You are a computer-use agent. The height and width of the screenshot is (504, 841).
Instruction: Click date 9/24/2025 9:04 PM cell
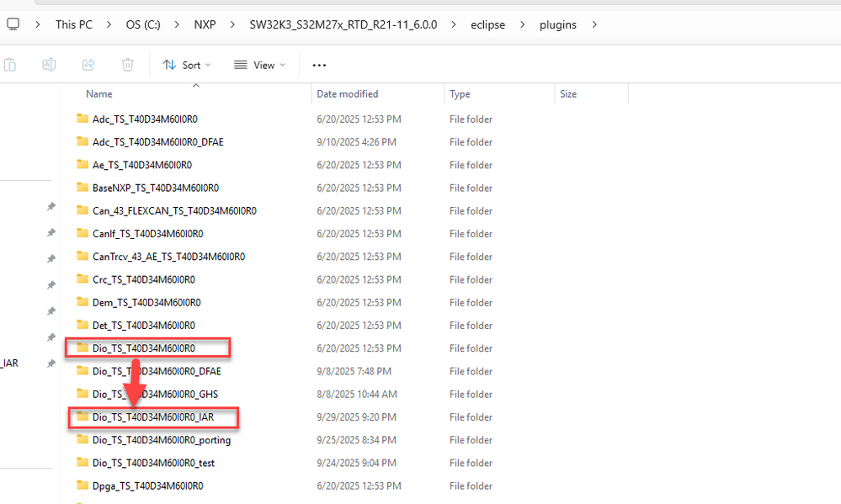point(356,464)
